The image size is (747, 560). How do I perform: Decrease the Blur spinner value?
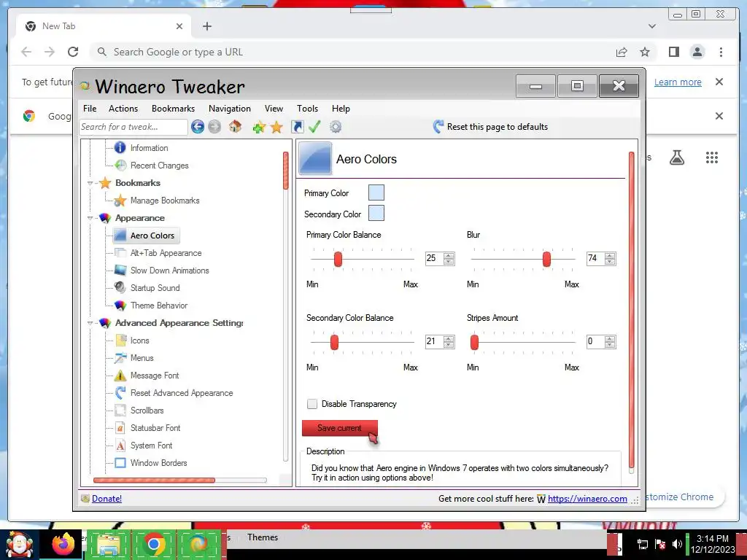(610, 262)
